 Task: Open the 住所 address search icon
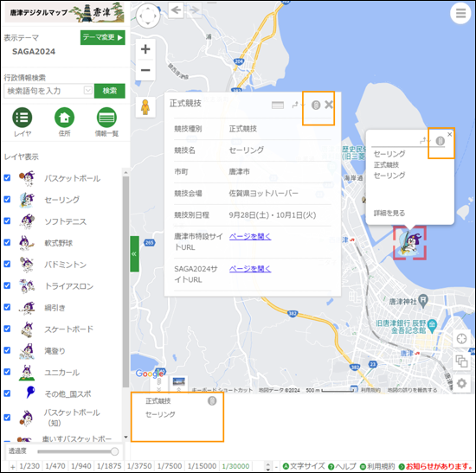coord(64,118)
